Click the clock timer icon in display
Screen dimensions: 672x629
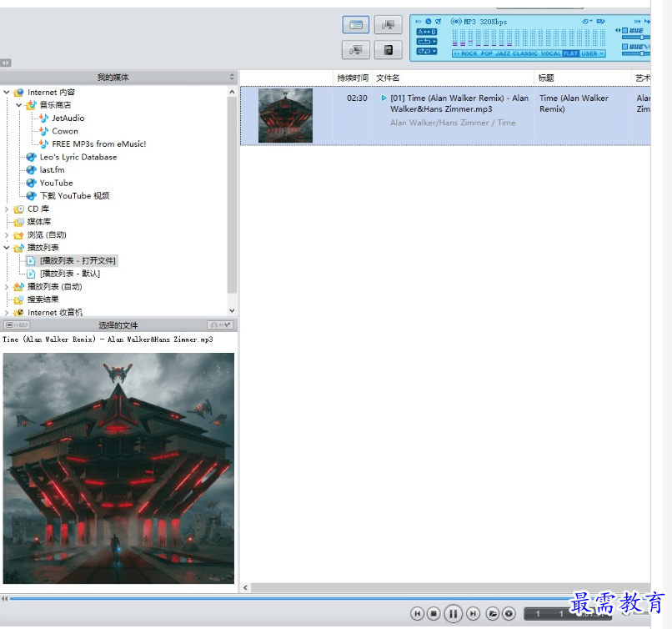(x=429, y=21)
